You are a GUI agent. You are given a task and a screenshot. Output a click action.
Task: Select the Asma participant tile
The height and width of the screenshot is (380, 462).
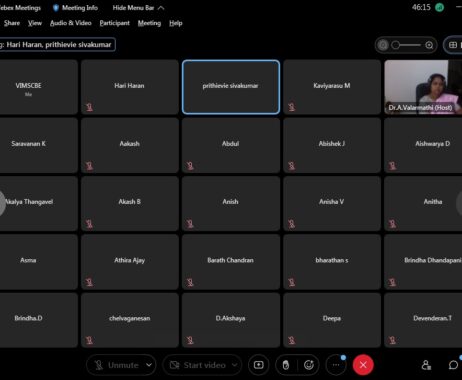coord(39,262)
